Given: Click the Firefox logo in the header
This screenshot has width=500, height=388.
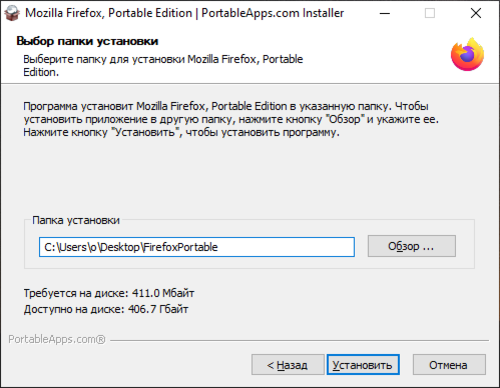Looking at the screenshot, I should click(x=467, y=54).
